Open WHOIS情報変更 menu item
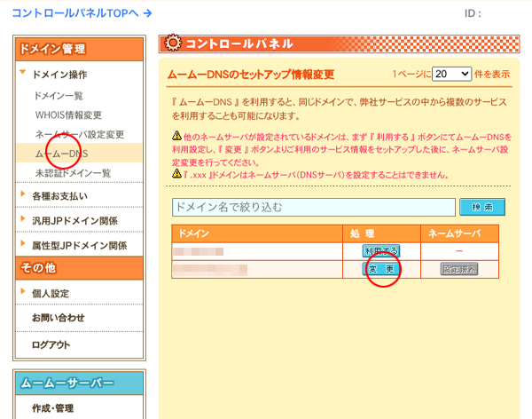532x419 pixels. coord(68,115)
